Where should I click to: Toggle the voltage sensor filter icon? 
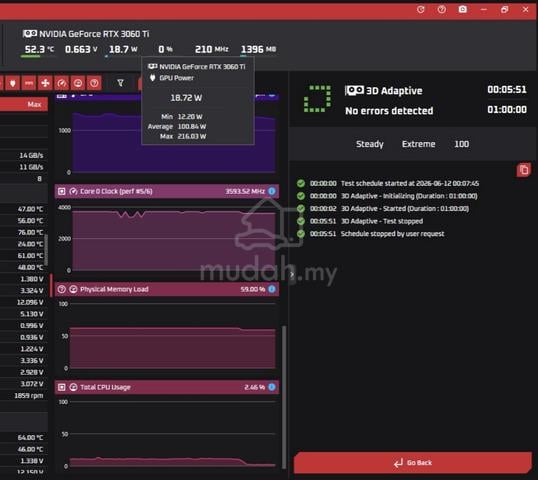[x=29, y=83]
